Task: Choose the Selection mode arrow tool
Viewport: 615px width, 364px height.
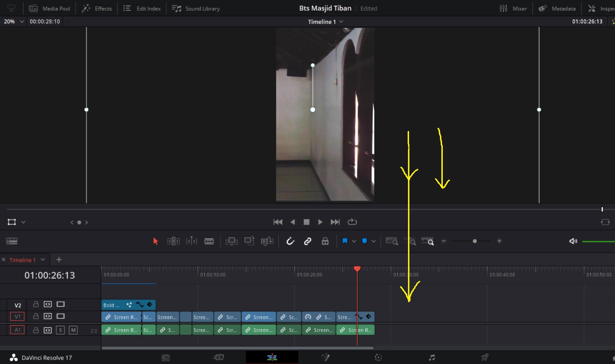Action: point(155,241)
